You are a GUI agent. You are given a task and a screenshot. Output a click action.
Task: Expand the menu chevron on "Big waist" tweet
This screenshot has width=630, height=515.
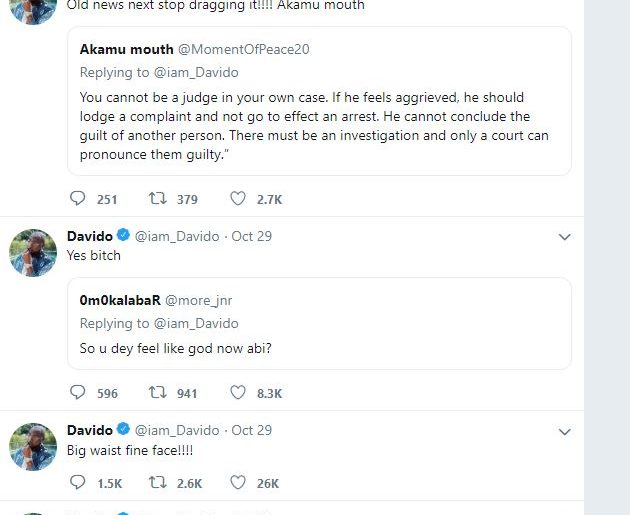[564, 432]
